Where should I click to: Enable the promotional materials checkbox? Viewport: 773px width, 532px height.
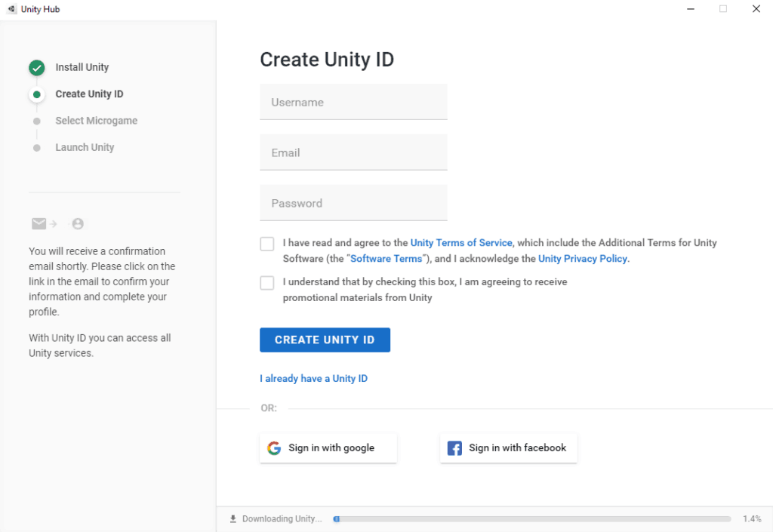(267, 283)
